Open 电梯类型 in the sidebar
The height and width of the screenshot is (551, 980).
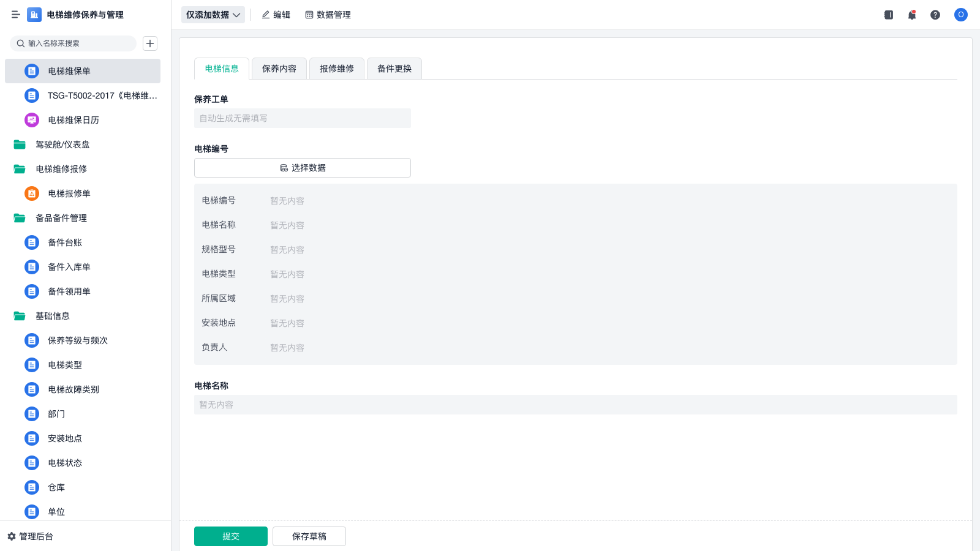point(83,365)
